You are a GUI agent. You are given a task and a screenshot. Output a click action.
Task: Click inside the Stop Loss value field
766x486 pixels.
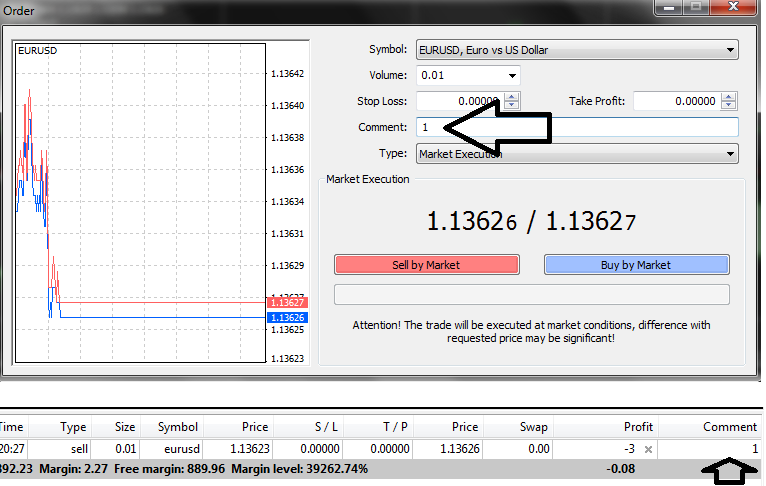pos(458,101)
